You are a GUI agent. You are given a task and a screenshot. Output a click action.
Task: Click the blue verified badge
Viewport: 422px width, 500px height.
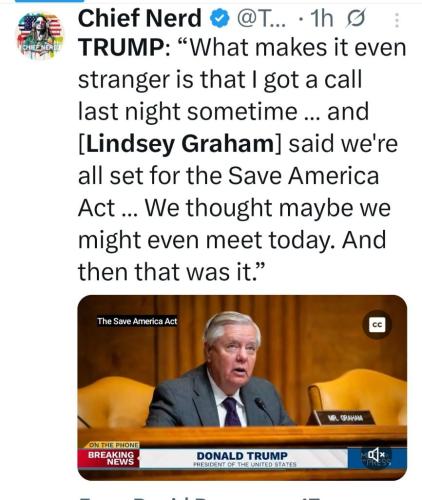point(219,19)
